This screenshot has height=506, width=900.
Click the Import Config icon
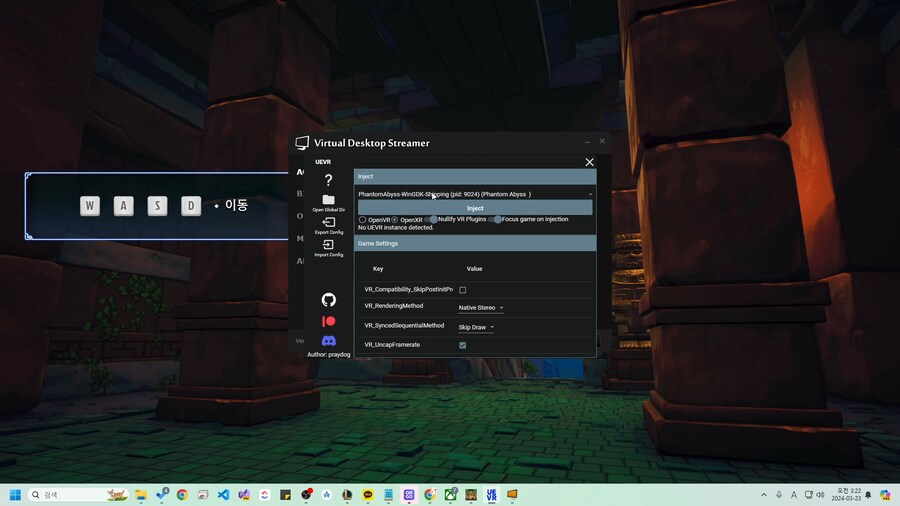(328, 245)
